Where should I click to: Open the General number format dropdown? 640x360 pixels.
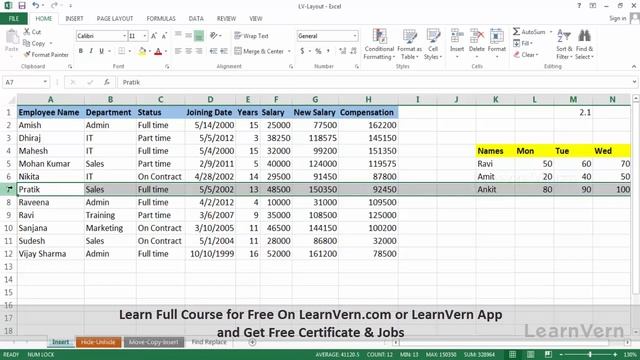coord(355,36)
